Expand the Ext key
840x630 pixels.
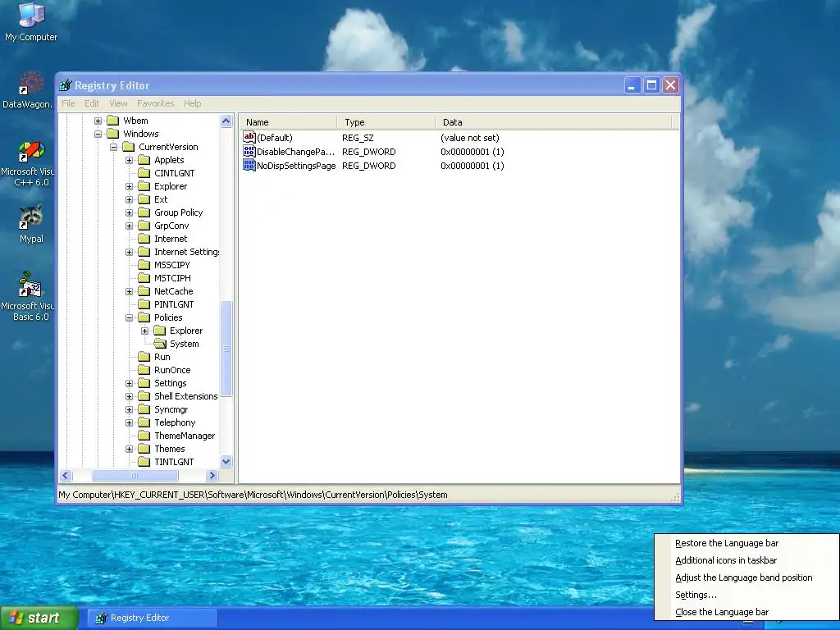(x=129, y=199)
